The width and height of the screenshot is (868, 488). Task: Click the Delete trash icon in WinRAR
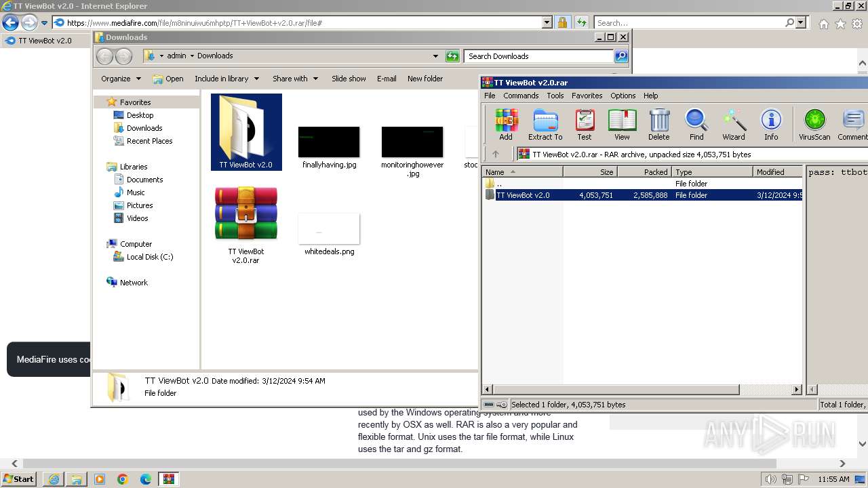[658, 125]
